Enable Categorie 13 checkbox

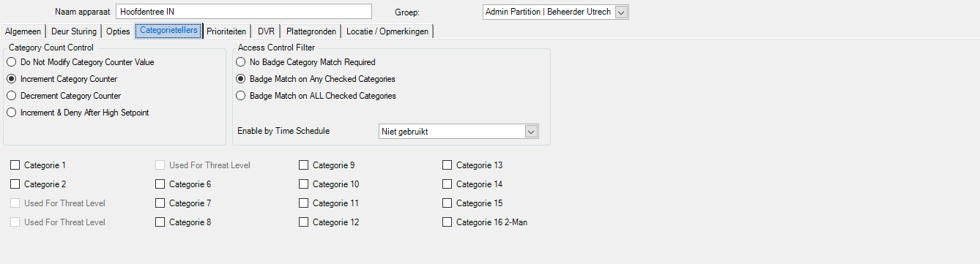(448, 165)
